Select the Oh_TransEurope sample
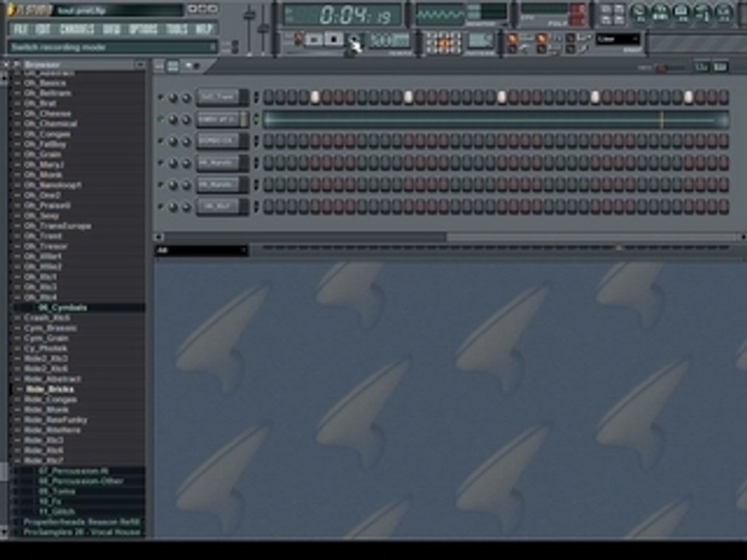 pyautogui.click(x=57, y=226)
